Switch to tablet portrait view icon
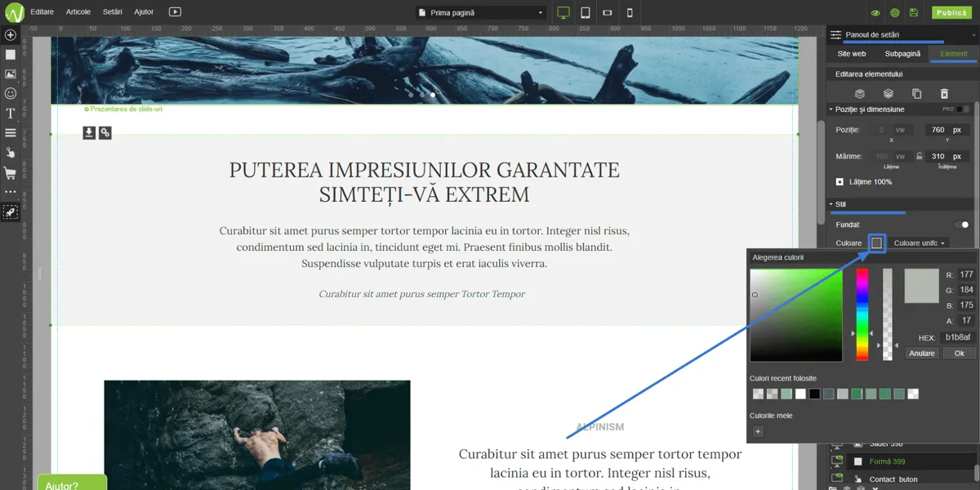This screenshot has width=980, height=490. coord(586,12)
